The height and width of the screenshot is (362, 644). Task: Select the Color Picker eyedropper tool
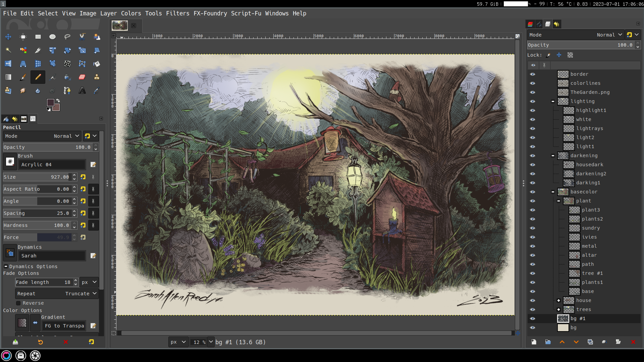tap(97, 90)
